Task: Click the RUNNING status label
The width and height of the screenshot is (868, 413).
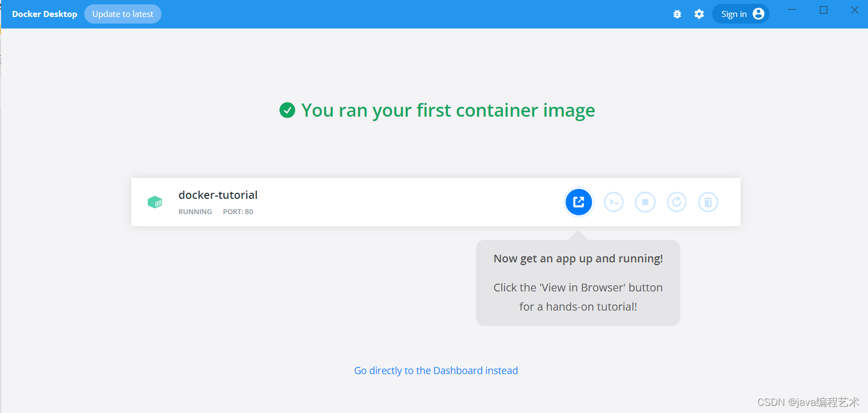Action: click(195, 212)
